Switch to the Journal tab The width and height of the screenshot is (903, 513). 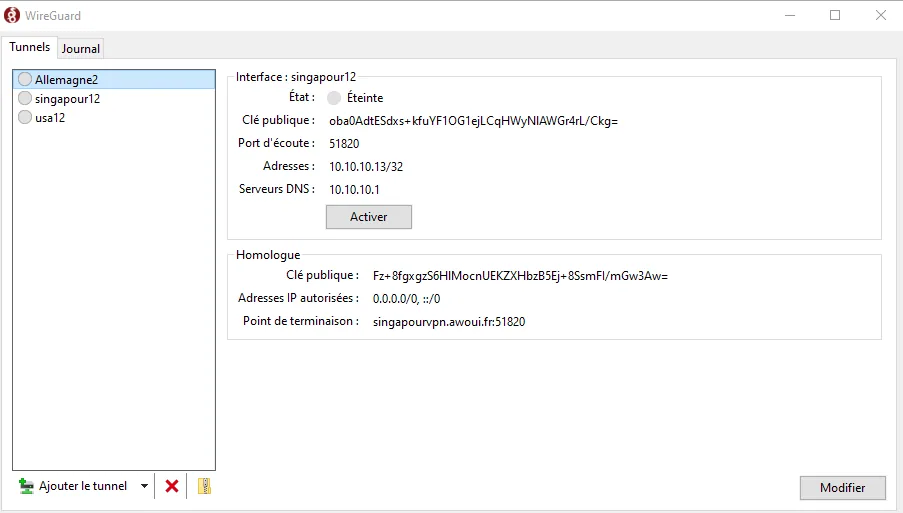(x=81, y=49)
